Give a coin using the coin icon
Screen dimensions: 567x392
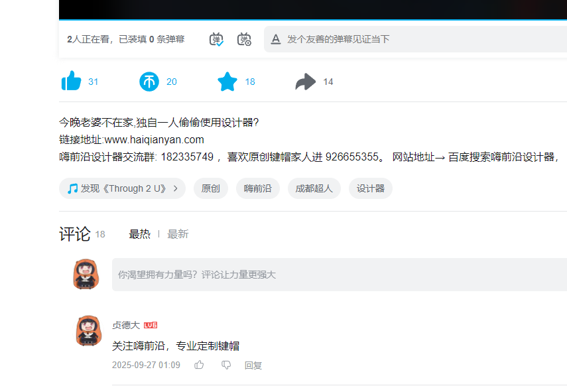tap(149, 81)
